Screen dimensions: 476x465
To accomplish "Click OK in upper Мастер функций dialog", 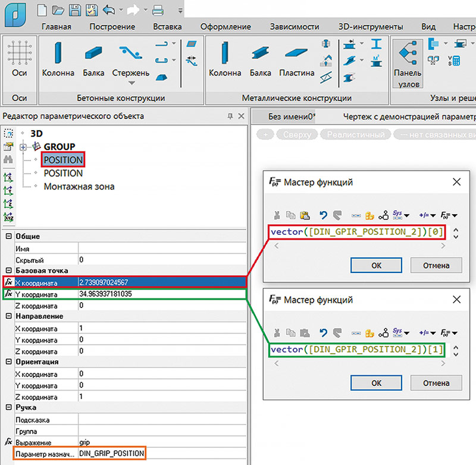I will (376, 265).
